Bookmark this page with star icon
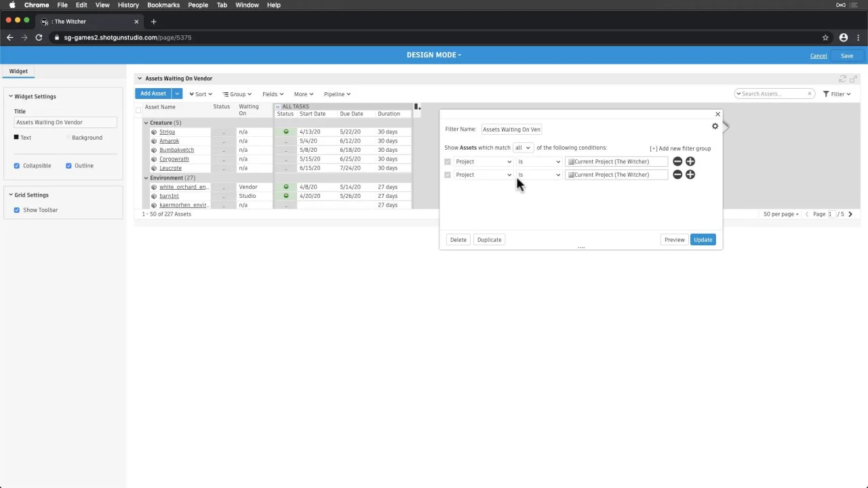The width and height of the screenshot is (868, 488). (825, 37)
